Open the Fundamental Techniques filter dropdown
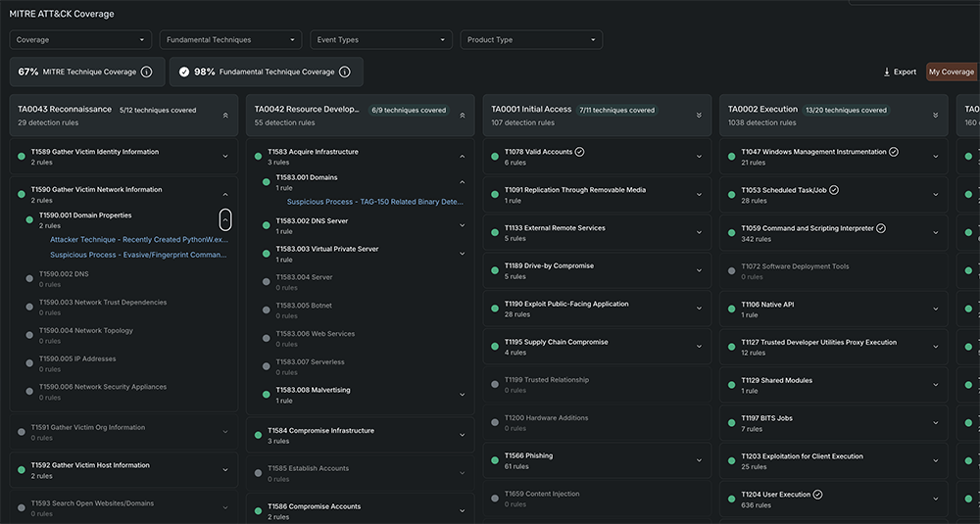The image size is (980, 524). [x=230, y=40]
